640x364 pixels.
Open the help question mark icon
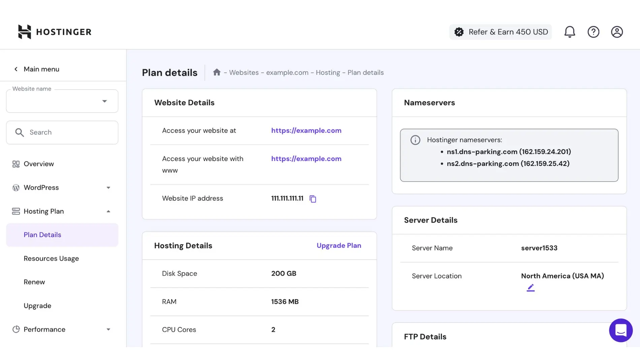point(594,32)
